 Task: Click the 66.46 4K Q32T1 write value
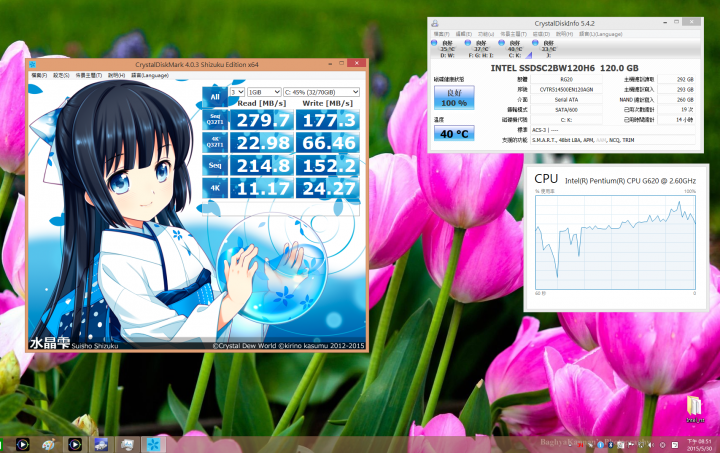328,143
